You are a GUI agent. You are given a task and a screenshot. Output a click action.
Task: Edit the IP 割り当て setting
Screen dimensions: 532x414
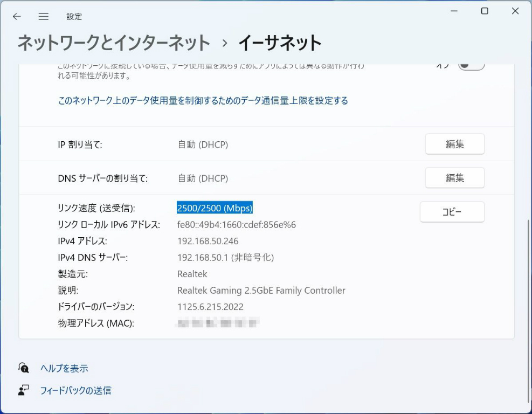tap(454, 144)
